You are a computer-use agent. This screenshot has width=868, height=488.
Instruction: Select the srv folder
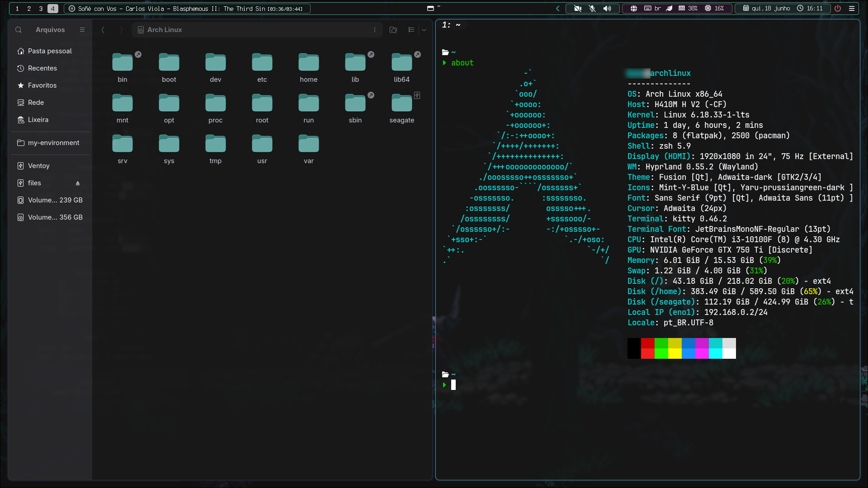123,149
